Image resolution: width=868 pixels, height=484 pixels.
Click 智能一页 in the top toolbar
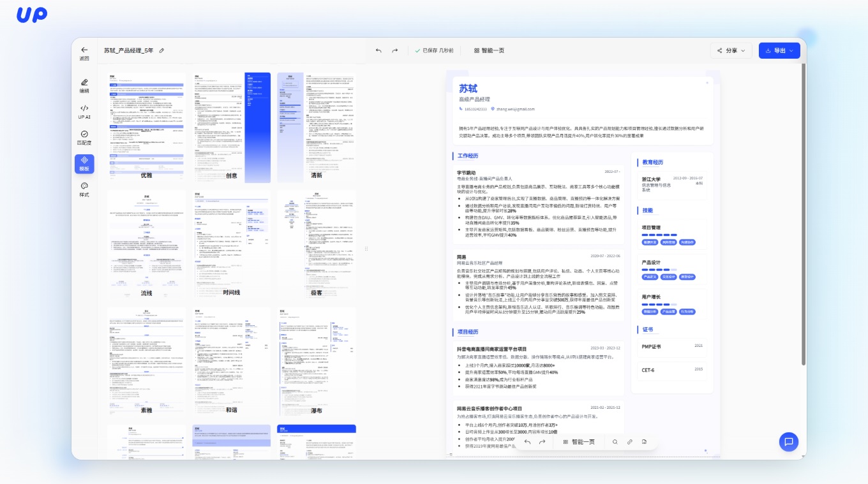coord(490,50)
